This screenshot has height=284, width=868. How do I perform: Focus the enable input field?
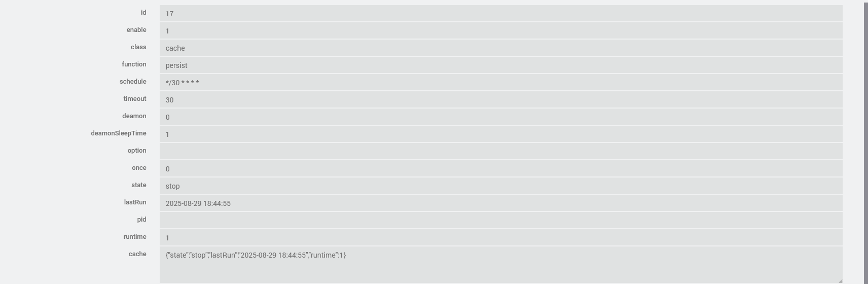[x=500, y=31]
